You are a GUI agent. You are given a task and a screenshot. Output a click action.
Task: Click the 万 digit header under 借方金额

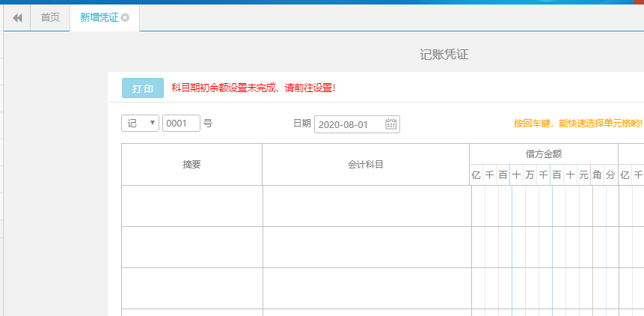point(530,175)
